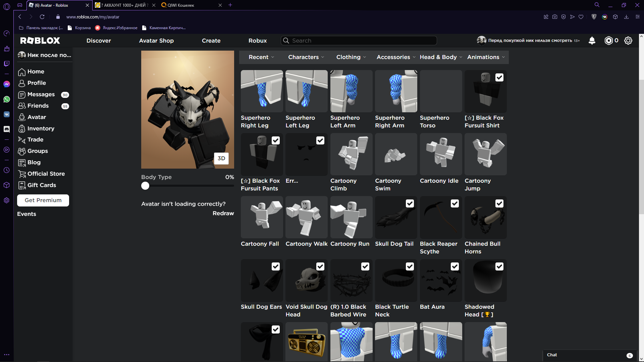The height and width of the screenshot is (362, 644).
Task: Open the notifications bell icon
Action: [592, 41]
